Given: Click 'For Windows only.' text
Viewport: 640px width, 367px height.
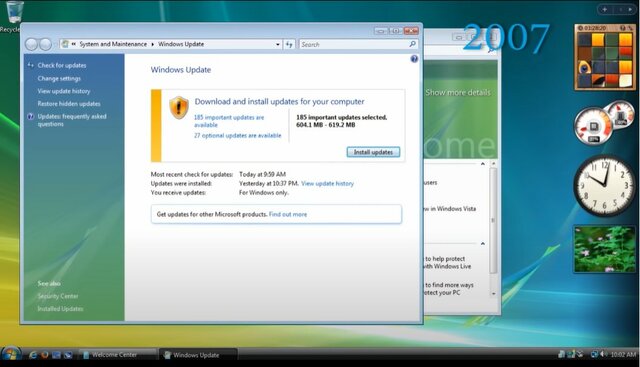Looking at the screenshot, I should tap(264, 193).
